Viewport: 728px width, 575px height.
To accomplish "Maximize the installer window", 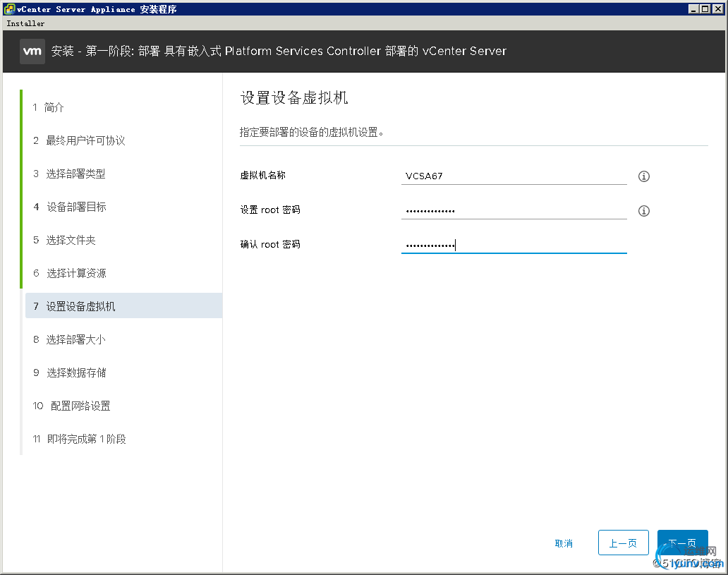I will click(705, 9).
